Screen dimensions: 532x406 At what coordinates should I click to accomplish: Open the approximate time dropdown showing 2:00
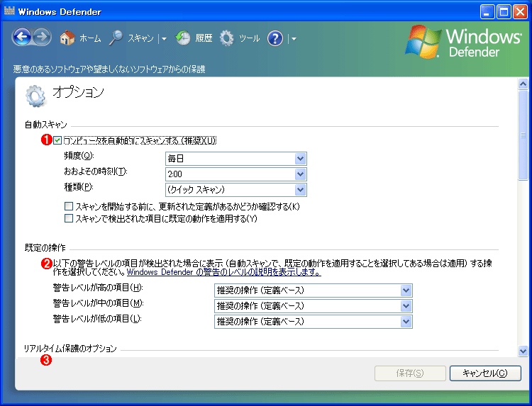236,174
